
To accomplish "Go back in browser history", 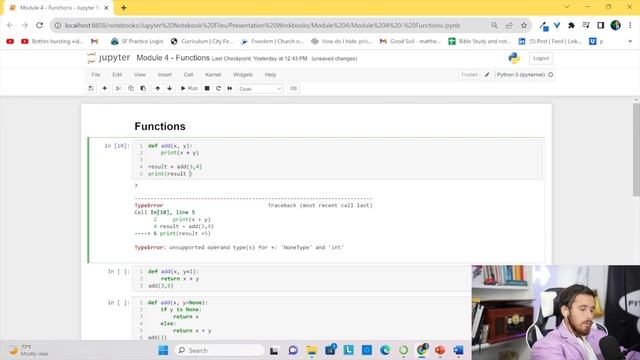I will coord(10,25).
